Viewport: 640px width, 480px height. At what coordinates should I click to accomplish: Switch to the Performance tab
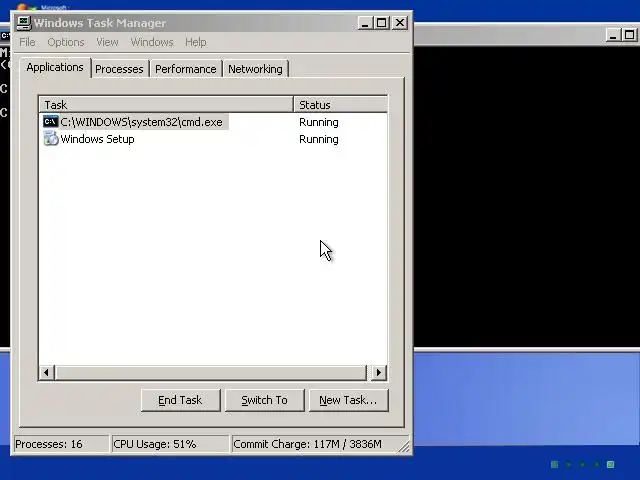coord(185,69)
